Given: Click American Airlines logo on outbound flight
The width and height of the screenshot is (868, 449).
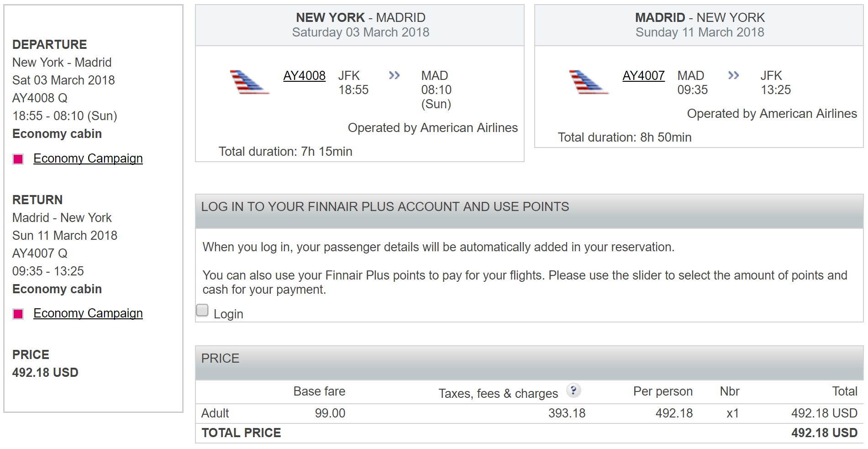Looking at the screenshot, I should tap(249, 82).
